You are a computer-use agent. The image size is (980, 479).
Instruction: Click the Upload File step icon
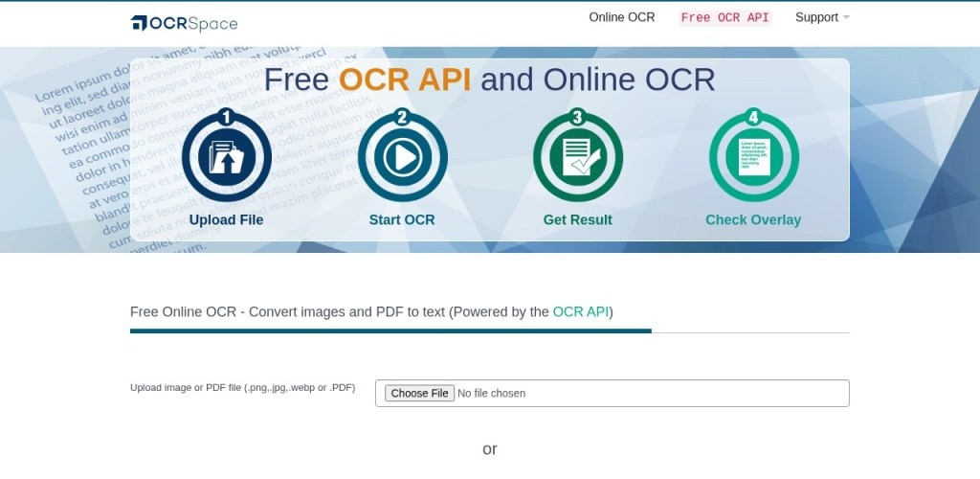[226, 158]
